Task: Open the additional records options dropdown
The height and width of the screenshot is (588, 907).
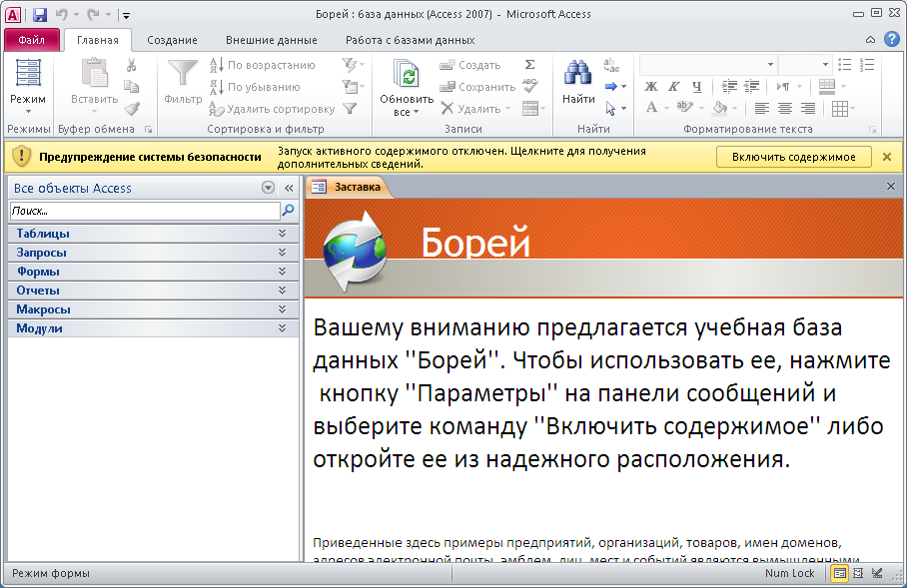Action: 533,108
